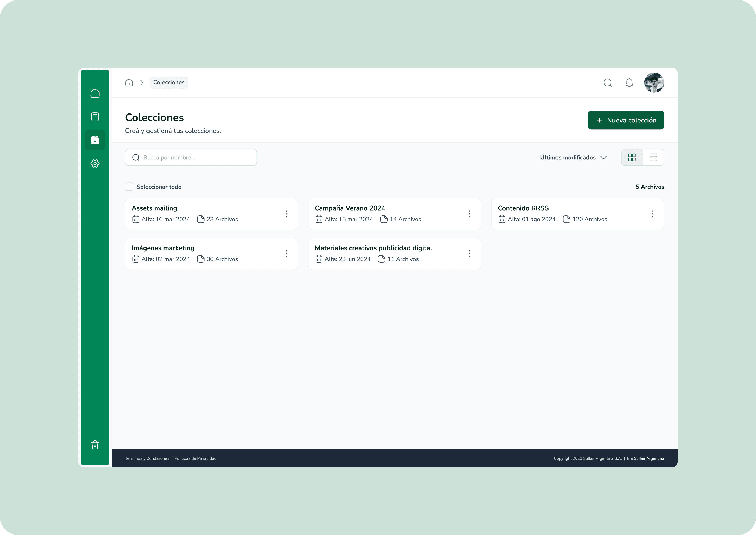Image resolution: width=756 pixels, height=535 pixels.
Task: Open the settings gear in the sidebar
Action: click(x=95, y=163)
